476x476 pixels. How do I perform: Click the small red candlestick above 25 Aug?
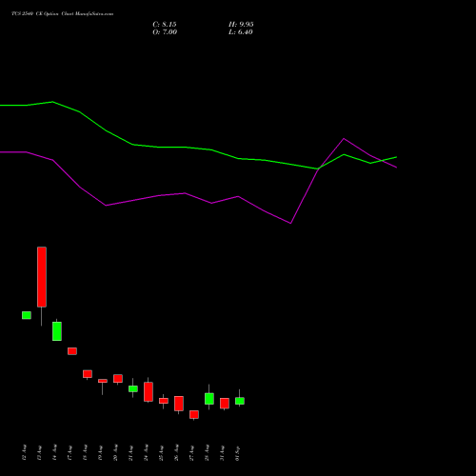coord(164,401)
